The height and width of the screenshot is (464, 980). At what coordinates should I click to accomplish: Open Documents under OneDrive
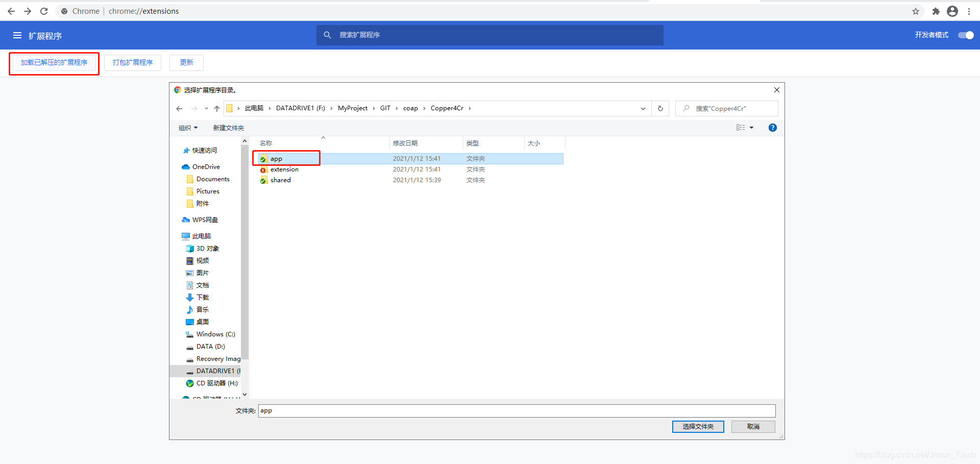(213, 179)
